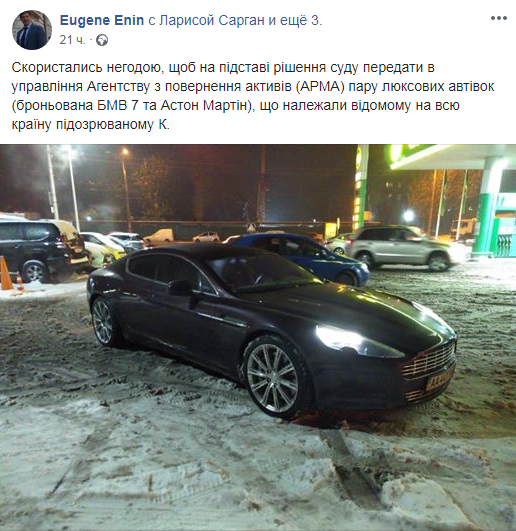
Task: Open Eugene Enin's profile avatar
Action: point(32,30)
